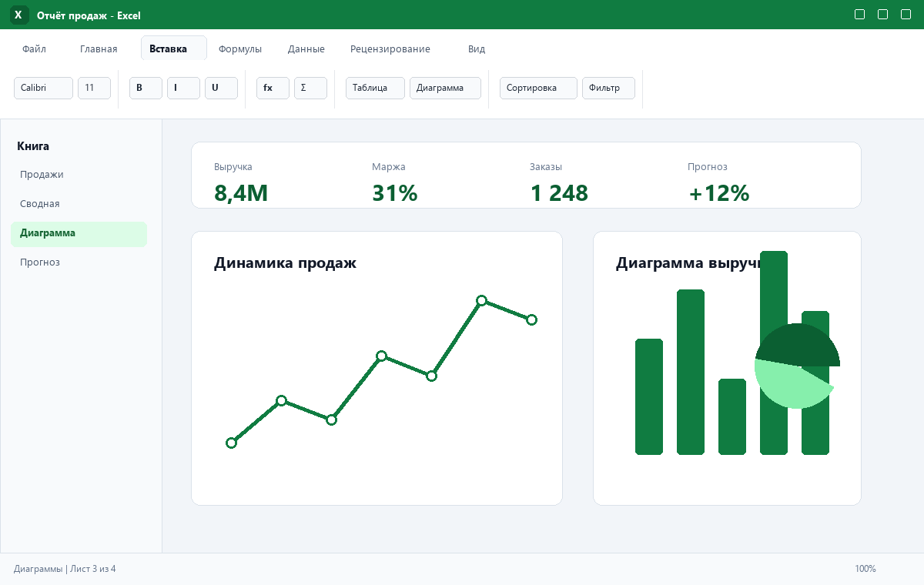
Task: Click the dark green pie slice
Action: point(798,345)
